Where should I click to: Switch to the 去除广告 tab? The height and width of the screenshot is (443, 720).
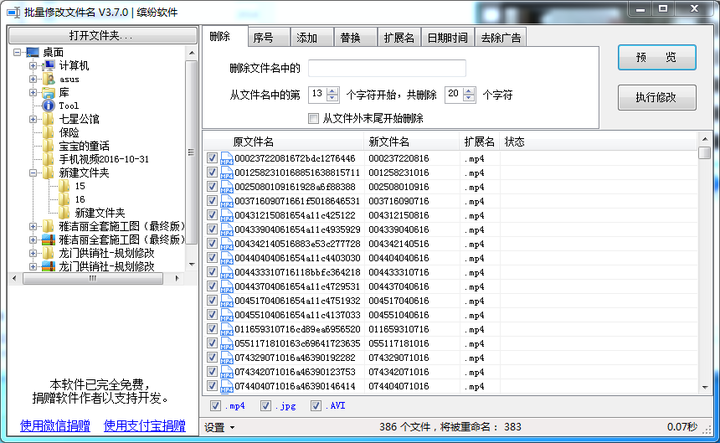(501, 38)
